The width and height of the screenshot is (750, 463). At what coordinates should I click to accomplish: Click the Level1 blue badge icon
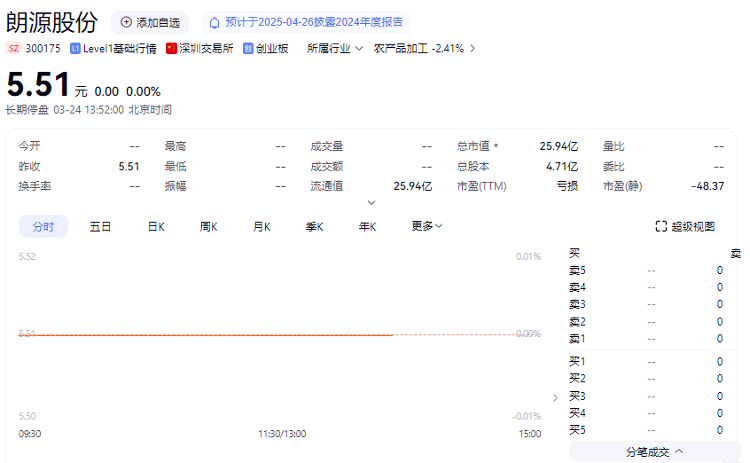point(75,48)
